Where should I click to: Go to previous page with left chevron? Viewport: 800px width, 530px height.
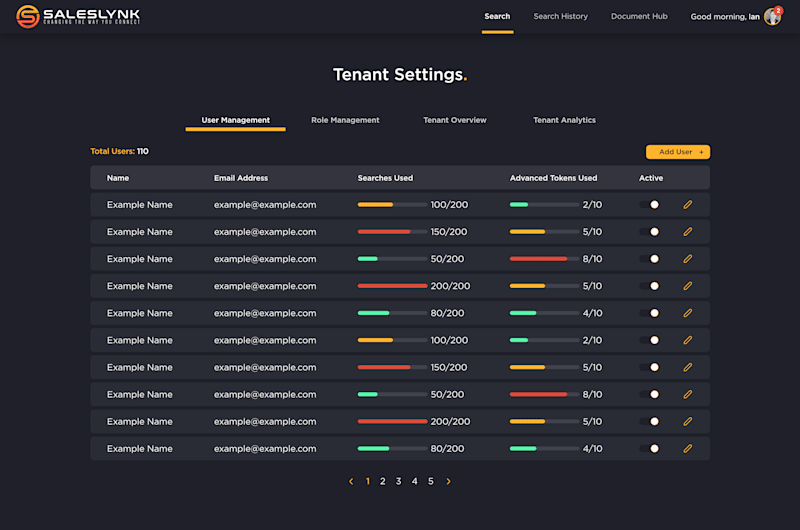tap(351, 481)
